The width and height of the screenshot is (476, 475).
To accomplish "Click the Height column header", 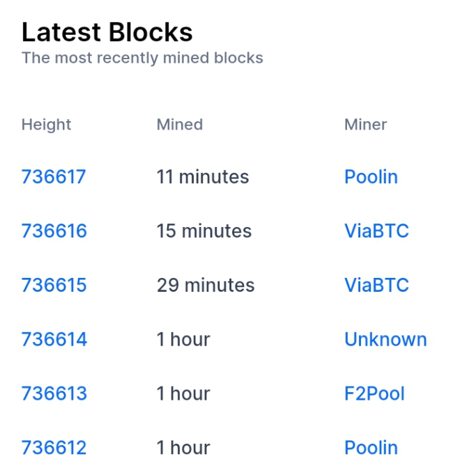I will pos(46,125).
